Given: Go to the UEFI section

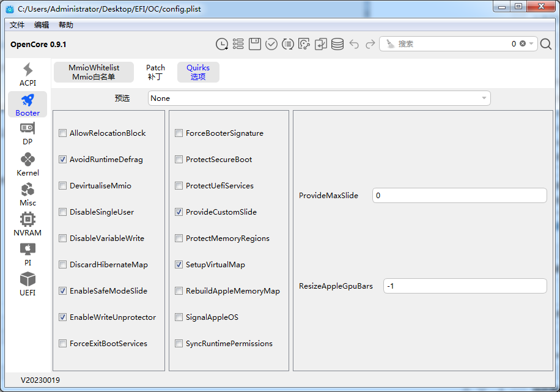Looking at the screenshot, I should click(x=28, y=284).
